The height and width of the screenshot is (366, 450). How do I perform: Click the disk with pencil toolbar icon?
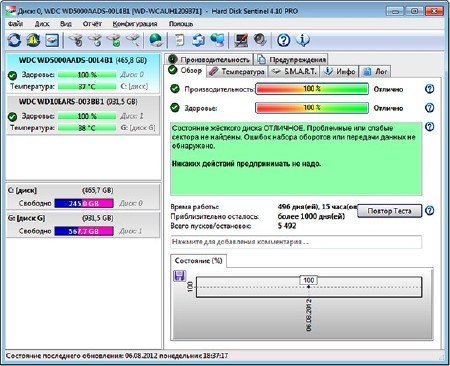[x=133, y=40]
